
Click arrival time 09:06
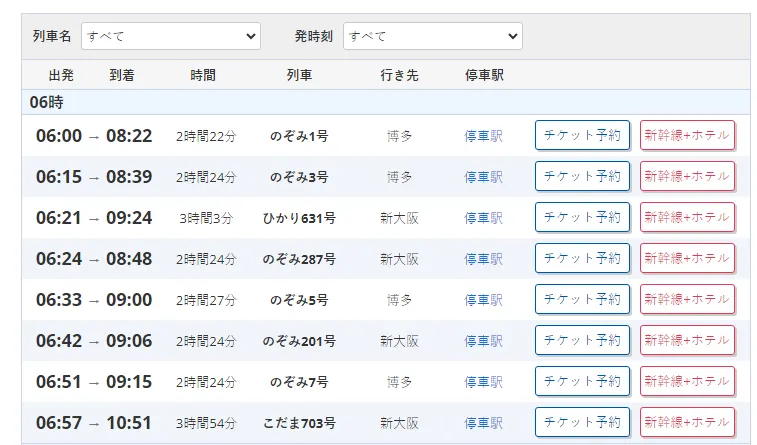(x=129, y=341)
